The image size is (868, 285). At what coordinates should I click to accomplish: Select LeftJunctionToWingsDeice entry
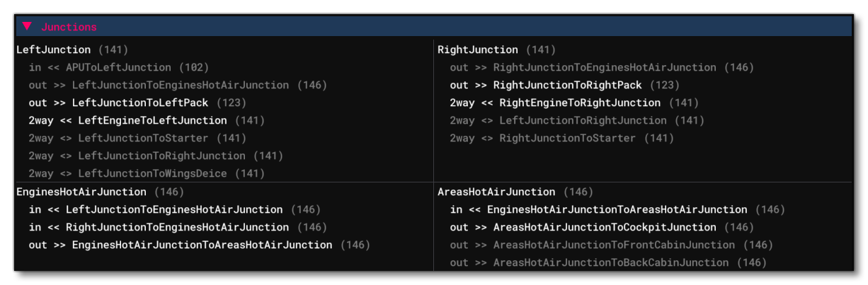(152, 173)
